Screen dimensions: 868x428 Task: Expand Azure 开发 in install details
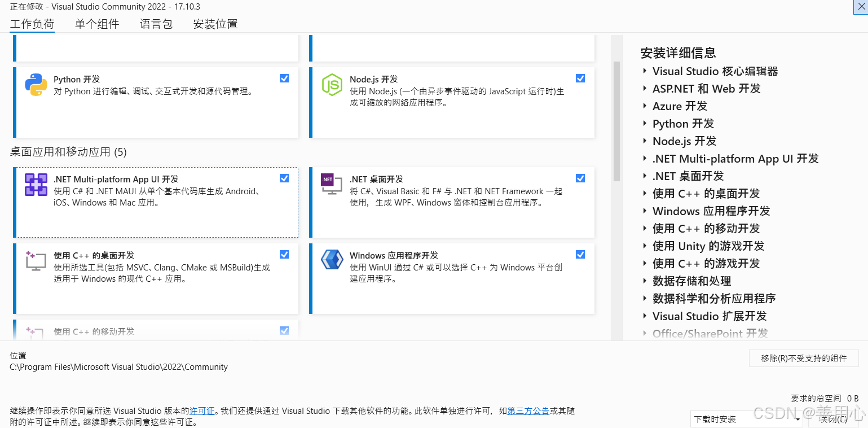tap(645, 106)
